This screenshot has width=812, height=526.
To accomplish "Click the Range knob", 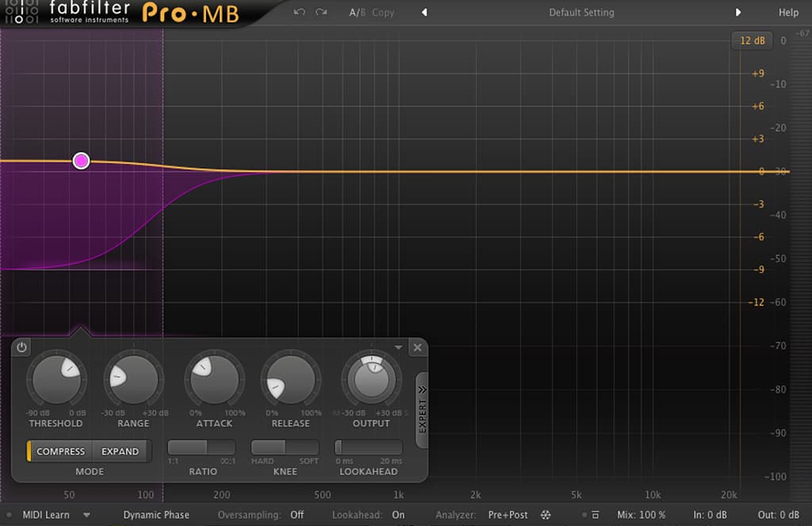I will [x=133, y=379].
